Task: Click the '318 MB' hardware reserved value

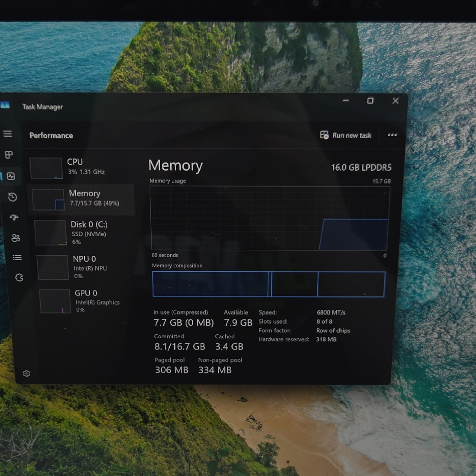Action: point(326,339)
